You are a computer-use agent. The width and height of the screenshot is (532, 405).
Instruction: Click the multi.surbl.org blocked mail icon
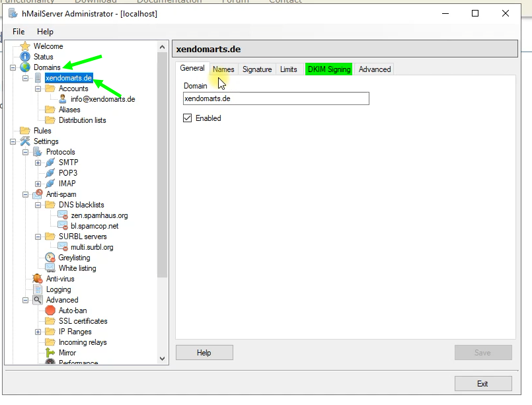coord(63,247)
